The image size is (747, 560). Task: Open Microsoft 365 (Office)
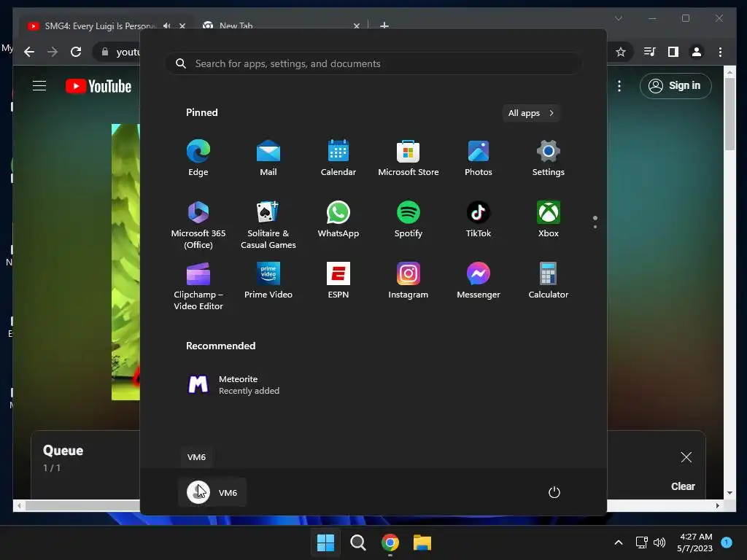coord(198,225)
